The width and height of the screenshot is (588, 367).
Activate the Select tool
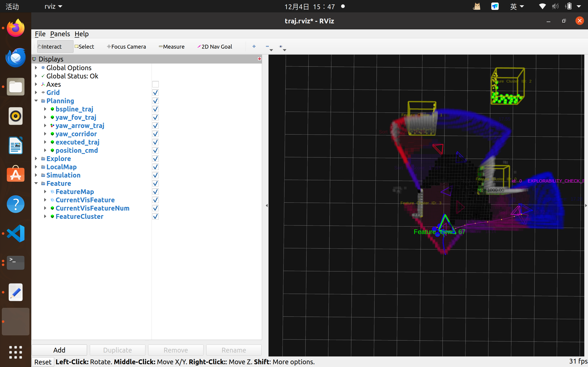point(84,46)
